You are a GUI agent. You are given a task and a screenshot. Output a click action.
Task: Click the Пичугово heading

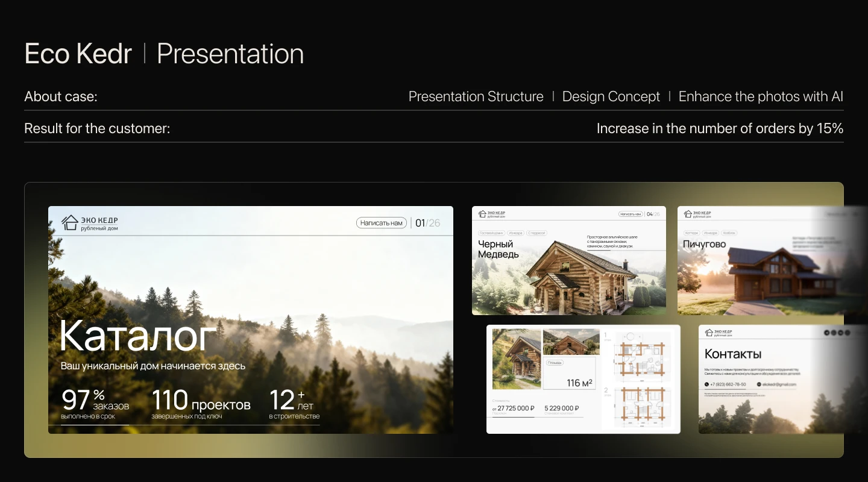(705, 244)
